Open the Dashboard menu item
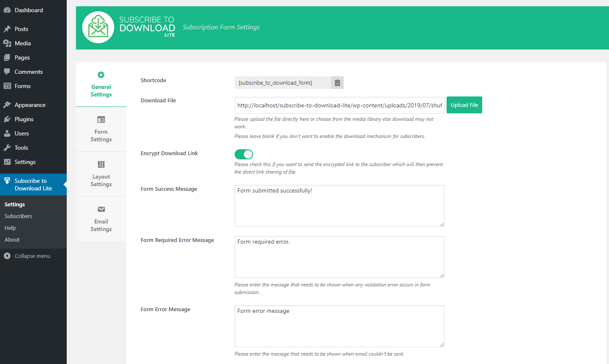The image size is (609, 364). coord(33,10)
